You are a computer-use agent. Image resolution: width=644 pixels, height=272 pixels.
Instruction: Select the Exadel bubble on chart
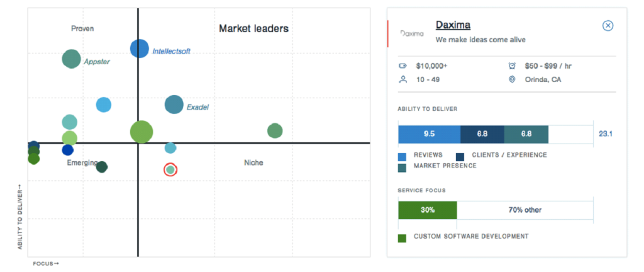pos(174,105)
